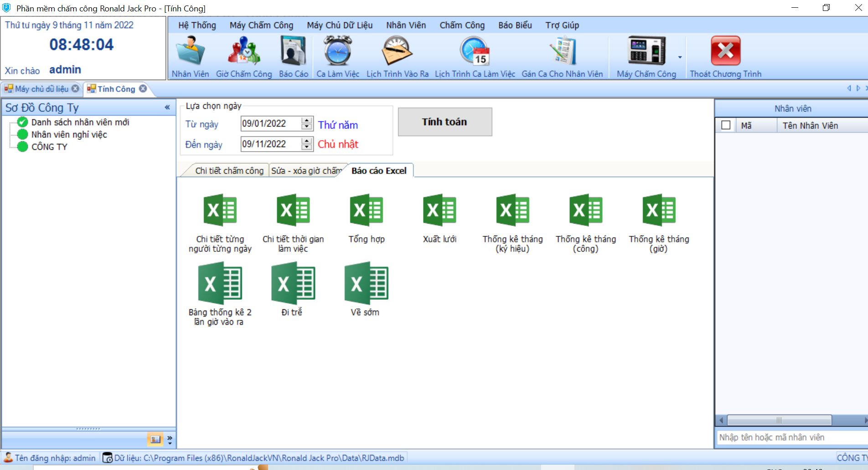
Task: Export the Tổng hợp Excel report
Action: [367, 210]
